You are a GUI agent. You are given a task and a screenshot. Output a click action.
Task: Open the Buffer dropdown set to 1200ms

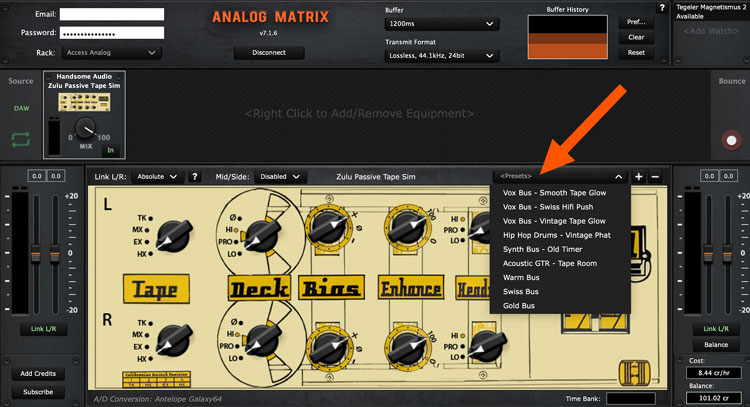tap(441, 24)
